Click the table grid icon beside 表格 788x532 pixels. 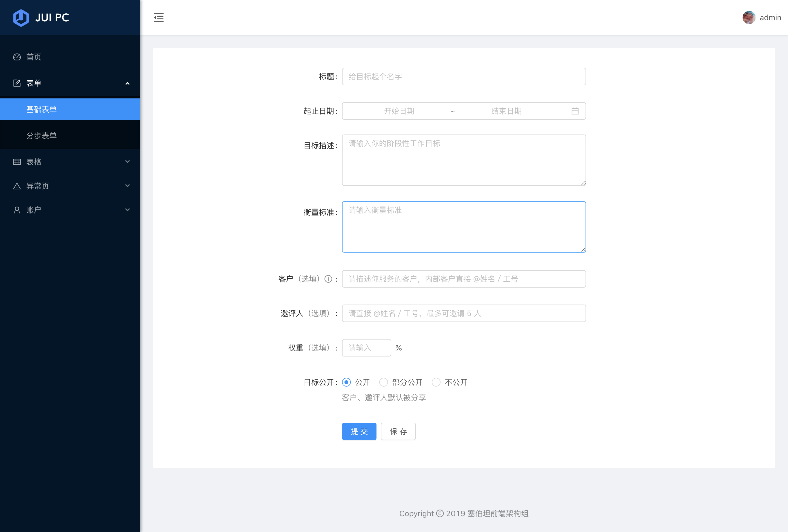17,162
